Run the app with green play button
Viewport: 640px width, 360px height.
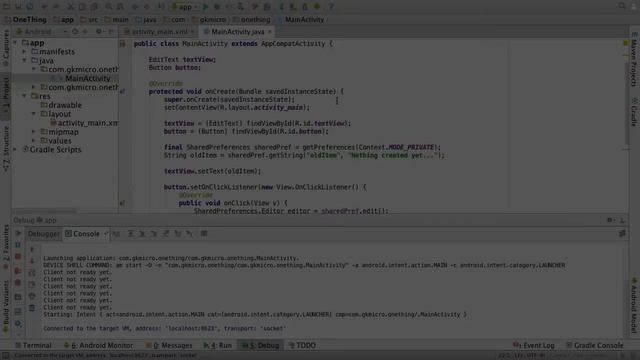[x=206, y=7]
